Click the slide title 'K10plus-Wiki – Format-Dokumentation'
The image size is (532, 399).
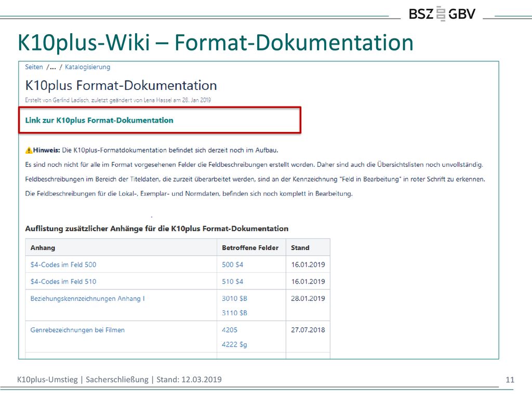click(x=216, y=43)
